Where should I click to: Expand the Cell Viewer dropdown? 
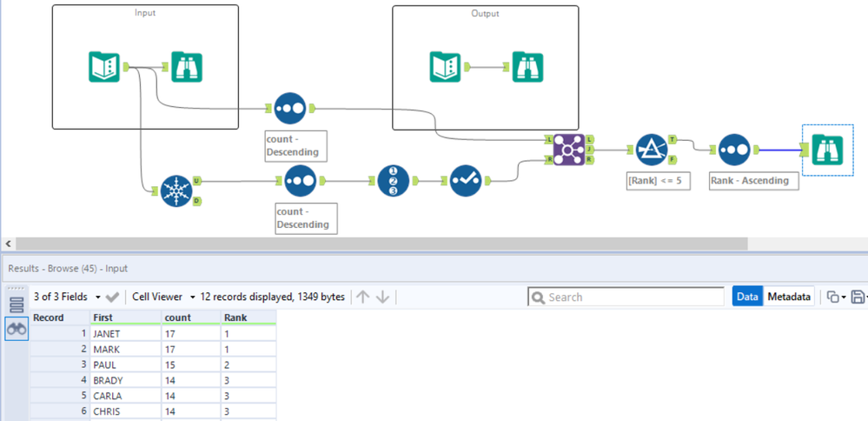164,297
